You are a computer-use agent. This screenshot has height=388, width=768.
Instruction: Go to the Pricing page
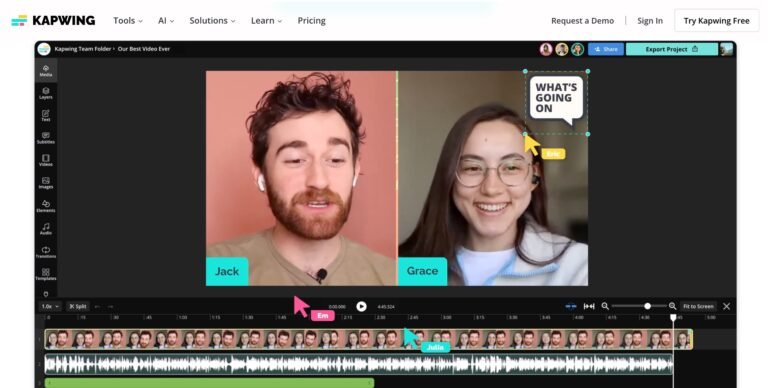click(312, 21)
